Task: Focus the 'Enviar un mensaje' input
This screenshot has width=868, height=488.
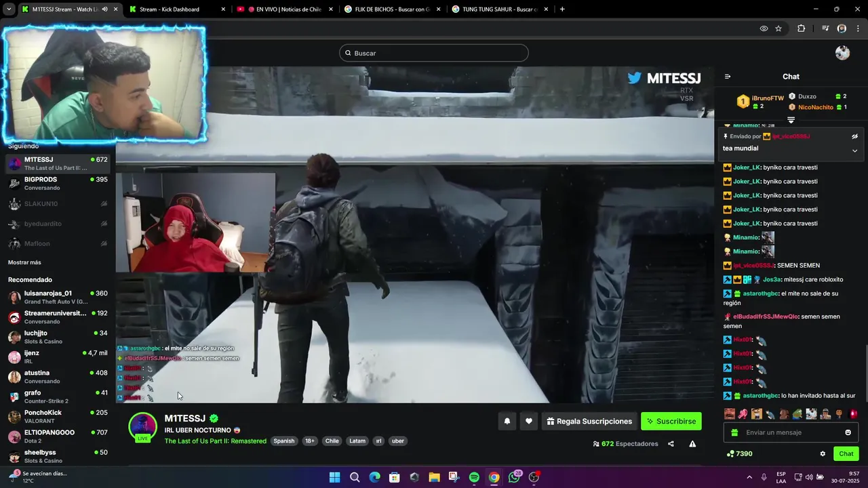Action: coord(791,432)
